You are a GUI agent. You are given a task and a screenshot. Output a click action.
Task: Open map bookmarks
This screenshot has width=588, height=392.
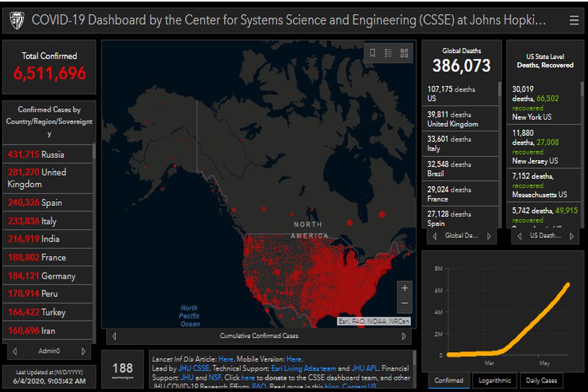(372, 53)
